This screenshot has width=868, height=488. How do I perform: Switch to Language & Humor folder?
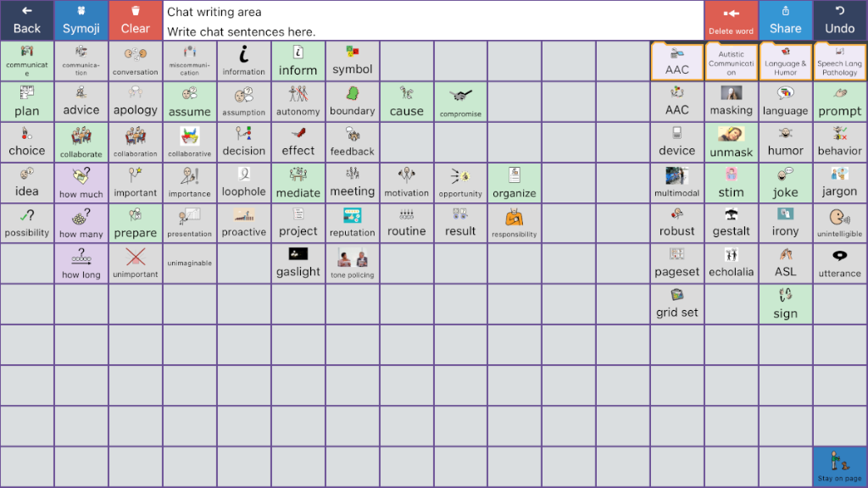pos(785,61)
